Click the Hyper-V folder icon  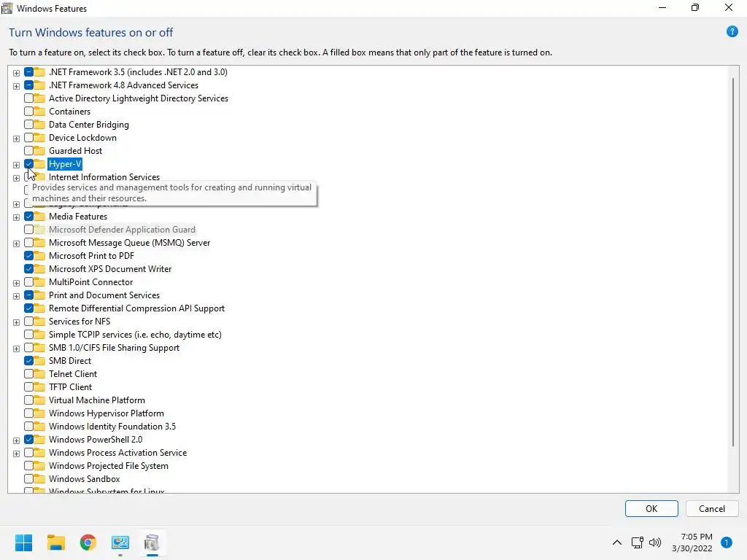tap(39, 164)
